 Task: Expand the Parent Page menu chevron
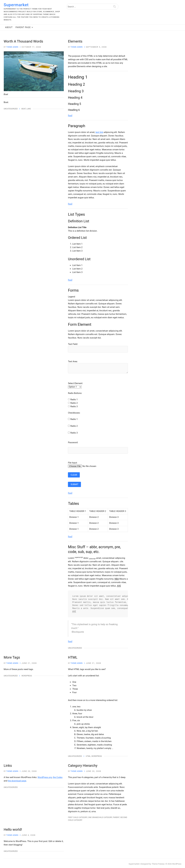point(32,27)
